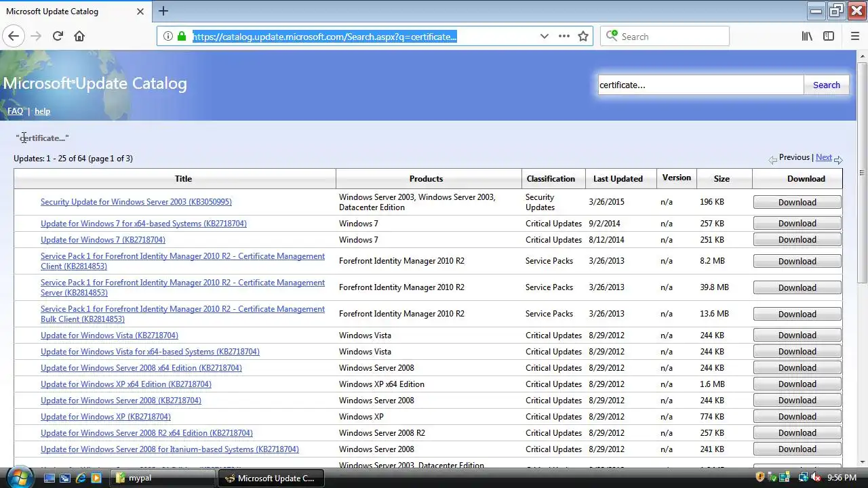Open Update for Windows Server 2008 Itanium link
Viewport: 868px width, 488px height.
[170, 449]
